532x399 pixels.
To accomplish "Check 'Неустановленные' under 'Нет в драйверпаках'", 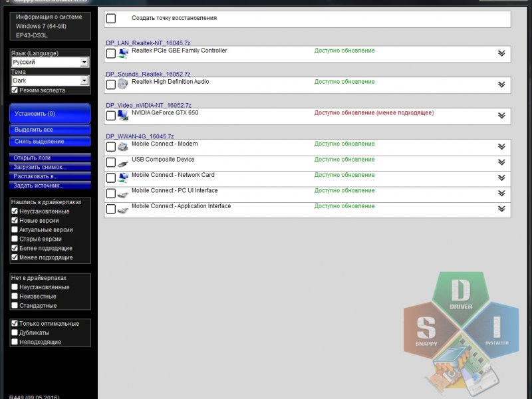I will [15, 287].
